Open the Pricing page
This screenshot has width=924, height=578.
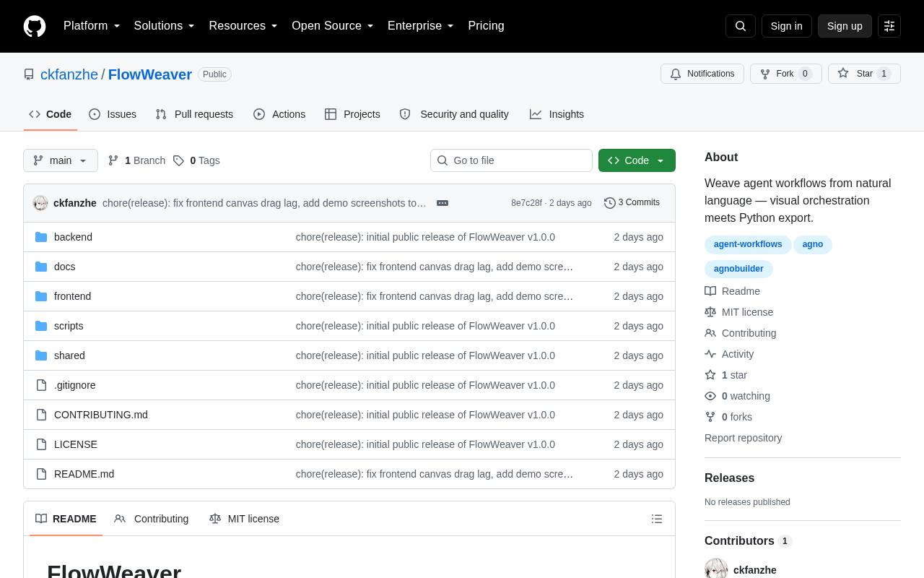pyautogui.click(x=486, y=26)
